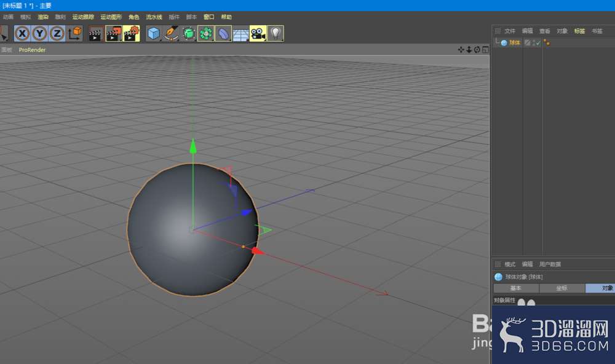Toggle the green enable checkmark for 球体
Image resolution: width=615 pixels, height=364 pixels.
pos(538,43)
